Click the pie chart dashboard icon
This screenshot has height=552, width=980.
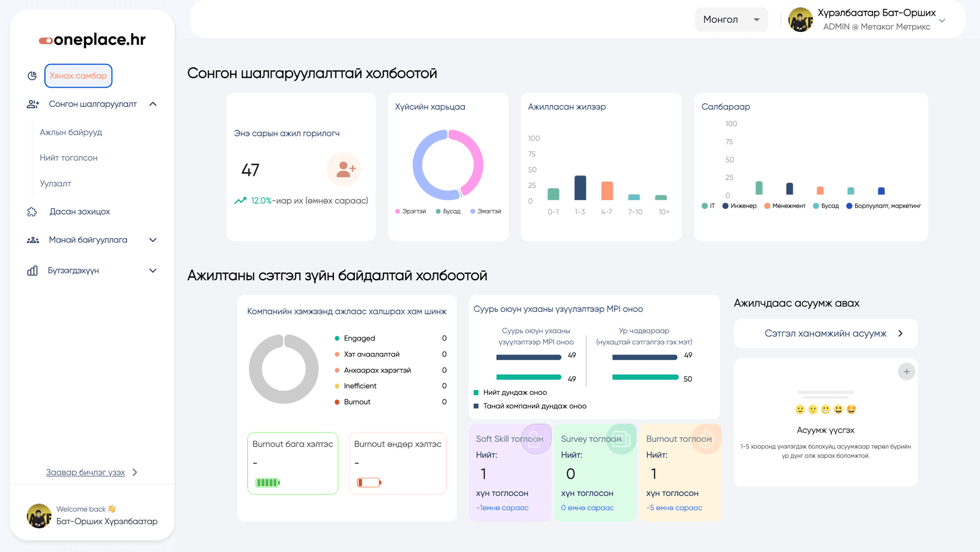[x=32, y=76]
